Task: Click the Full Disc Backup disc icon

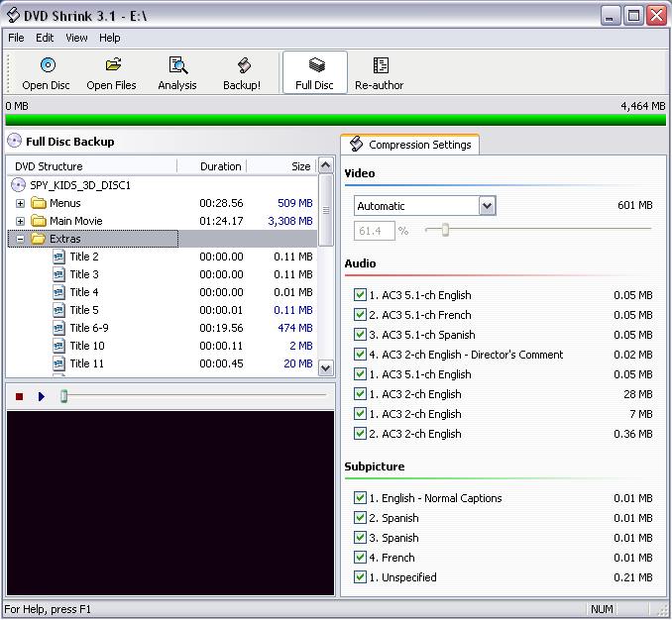Action: pos(15,141)
